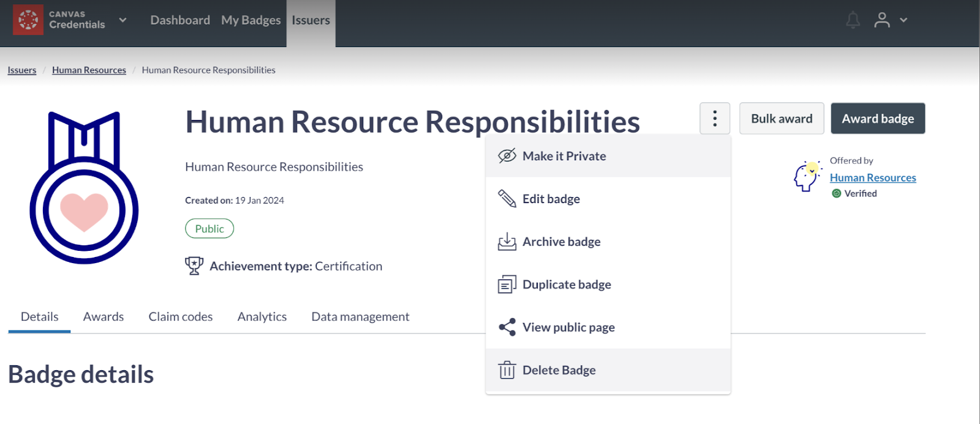Click the crossed-eye Make it Private icon
The image size is (980, 424).
point(507,156)
